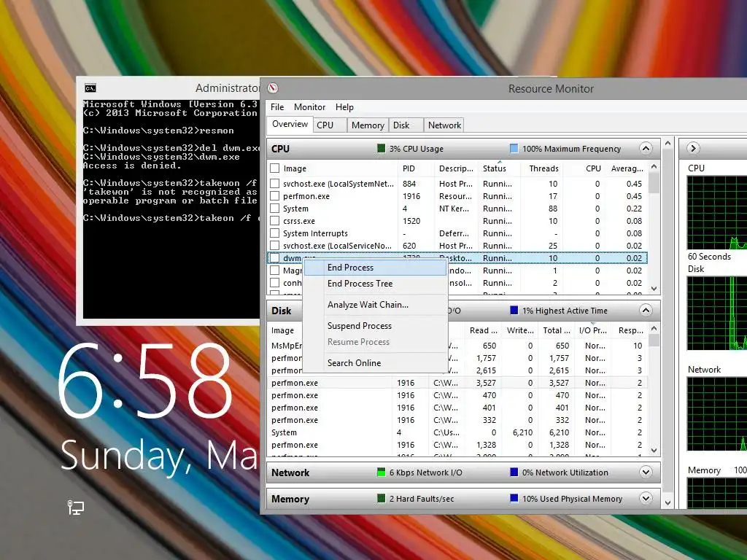The image size is (747, 560).
Task: Click the blue Highest Active Time square
Action: point(514,311)
